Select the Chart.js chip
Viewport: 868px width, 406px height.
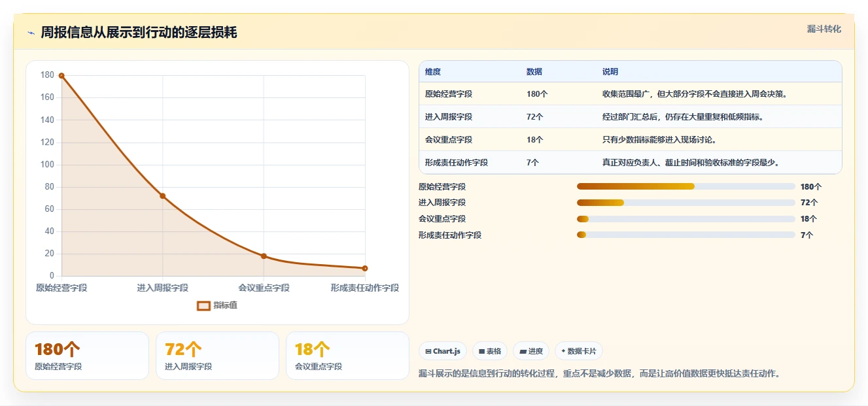[443, 351]
